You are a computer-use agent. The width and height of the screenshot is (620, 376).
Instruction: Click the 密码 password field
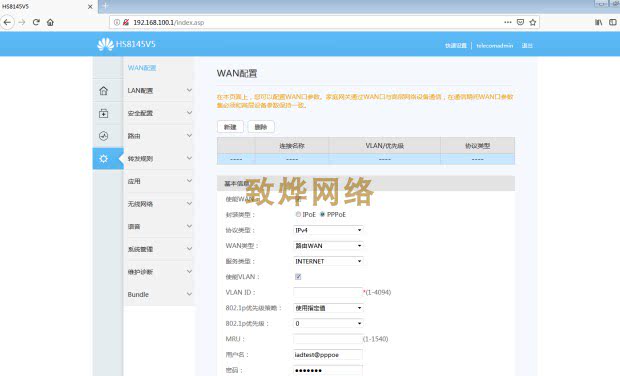[328, 370]
